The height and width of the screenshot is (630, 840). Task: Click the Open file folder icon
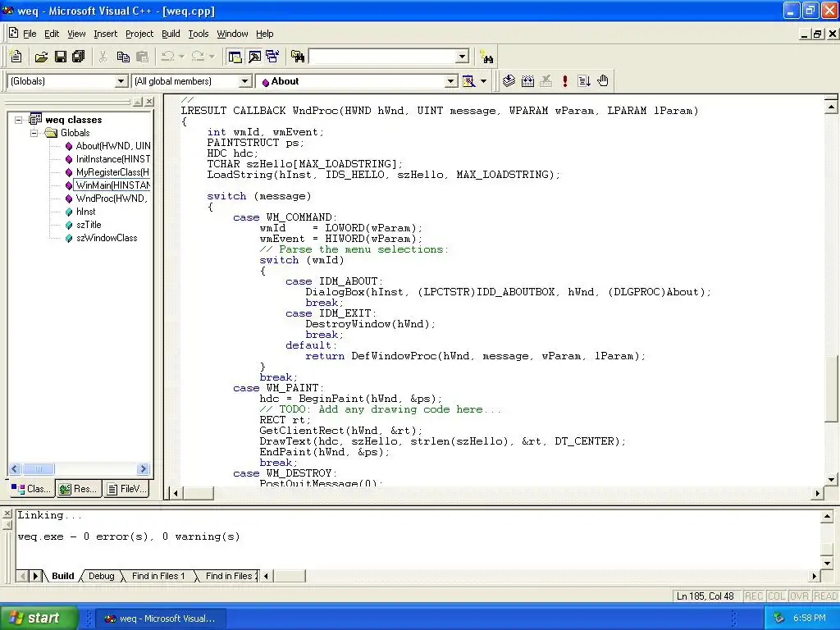[x=41, y=57]
